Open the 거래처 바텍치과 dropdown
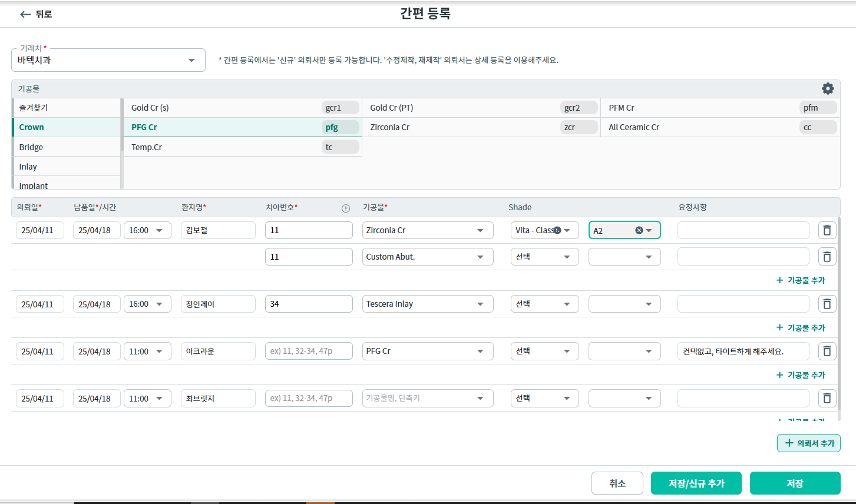The width and height of the screenshot is (856, 504). (x=108, y=60)
